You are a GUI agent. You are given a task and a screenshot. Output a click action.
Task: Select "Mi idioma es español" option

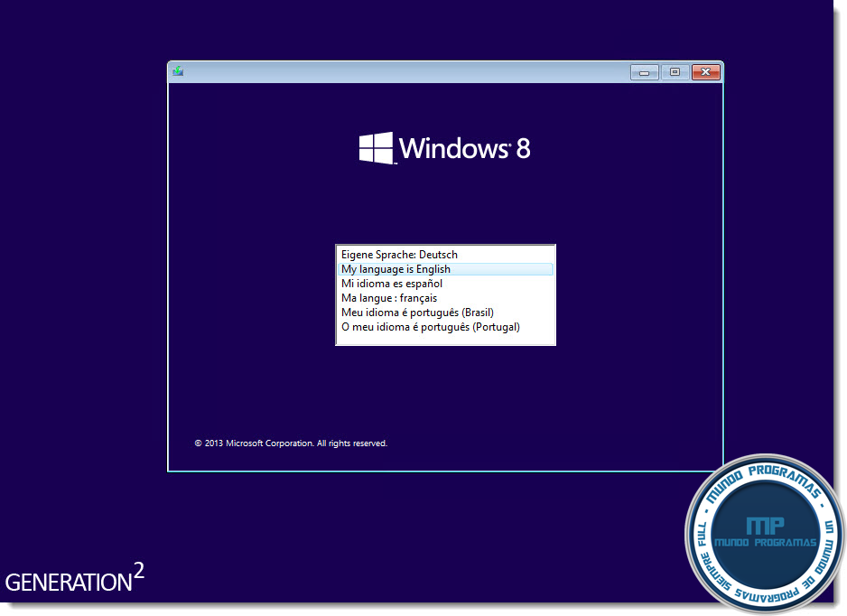click(446, 284)
